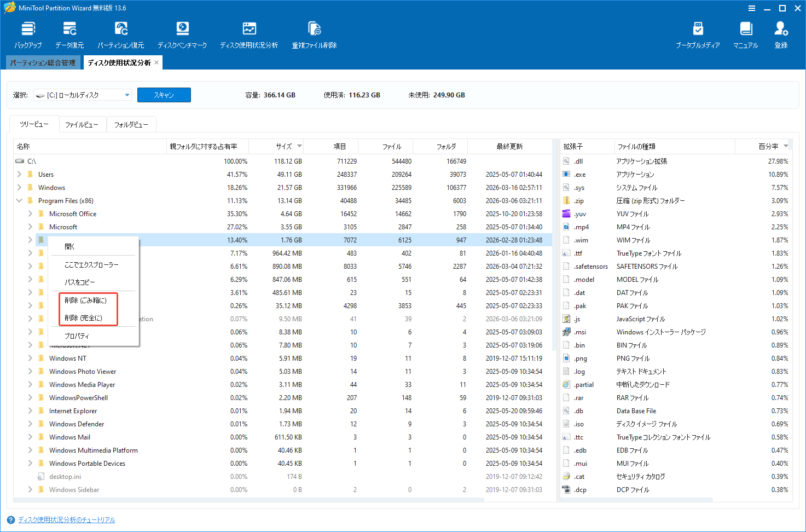806x532 pixels.
Task: Open the 重複ファイル削除 duplicate file remover
Action: click(x=314, y=34)
